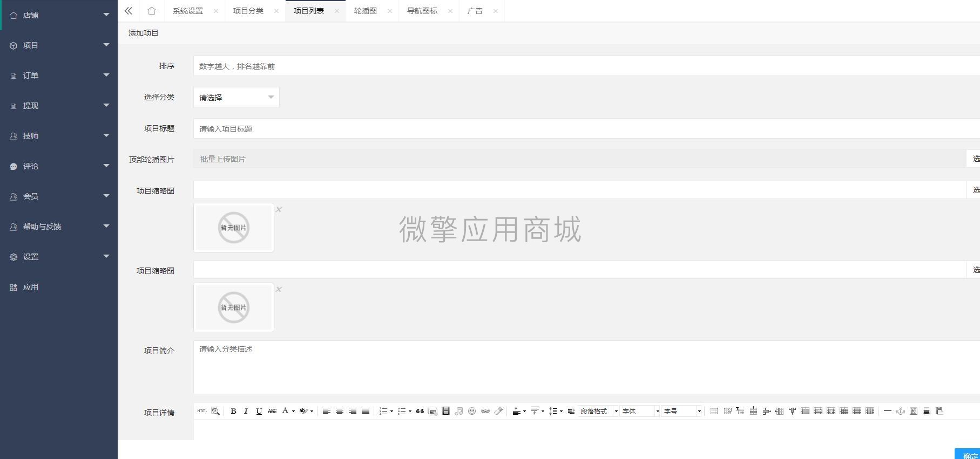
Task: Toggle italic formatting
Action: point(246,411)
